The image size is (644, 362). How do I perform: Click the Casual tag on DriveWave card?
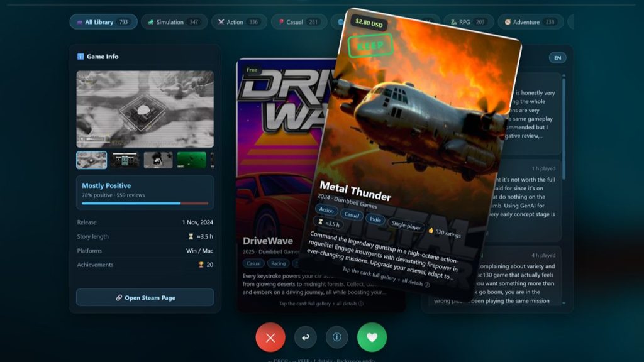point(253,263)
